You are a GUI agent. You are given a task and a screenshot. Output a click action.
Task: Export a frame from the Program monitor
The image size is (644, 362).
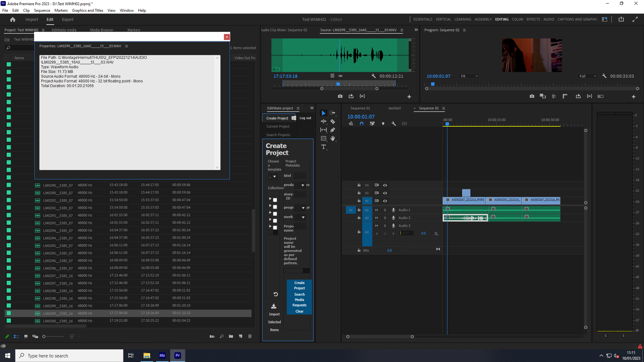(x=532, y=96)
